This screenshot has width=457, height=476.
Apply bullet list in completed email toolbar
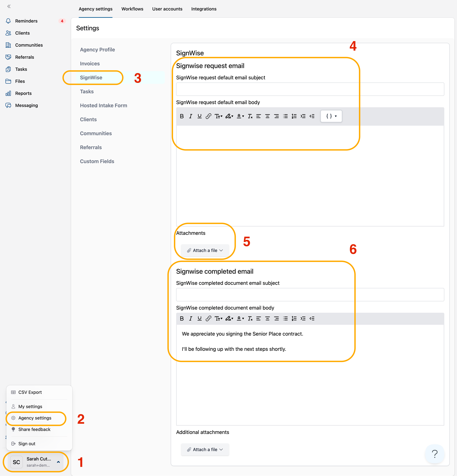pyautogui.click(x=285, y=318)
